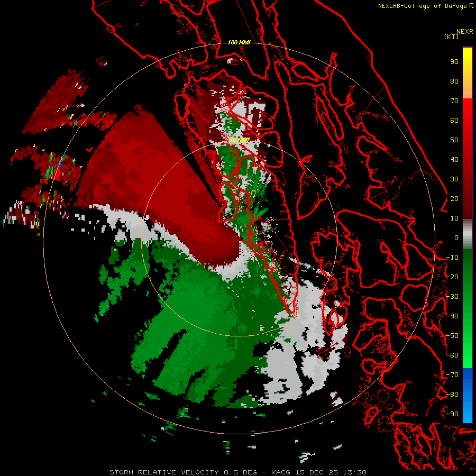Click the 50 value on velocity scale

point(454,140)
